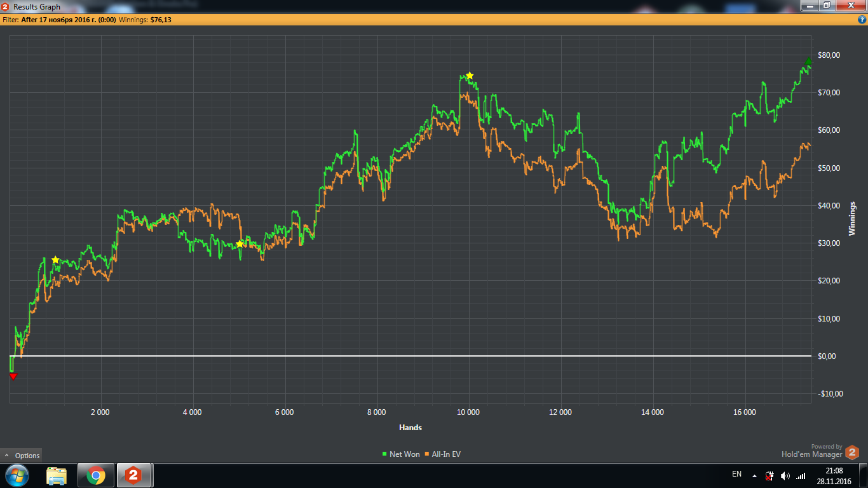This screenshot has height=488, width=868.
Task: Click the Winnings: $76,13 filter text
Action: (145, 20)
